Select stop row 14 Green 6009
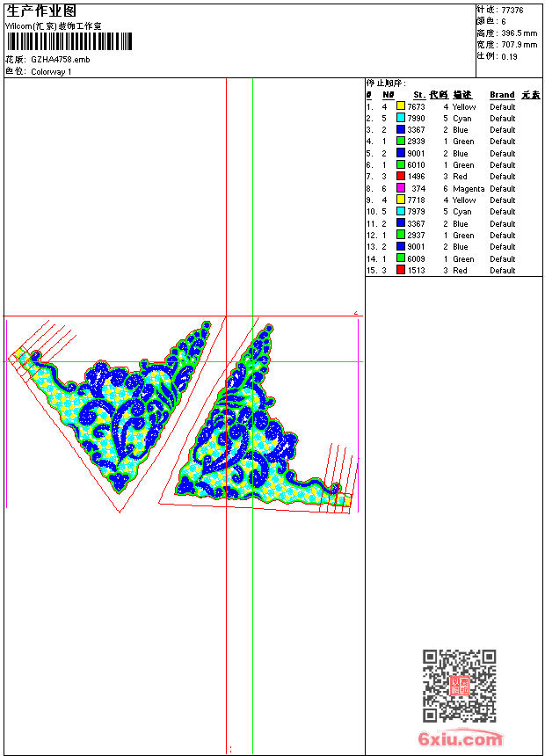 tap(454, 259)
